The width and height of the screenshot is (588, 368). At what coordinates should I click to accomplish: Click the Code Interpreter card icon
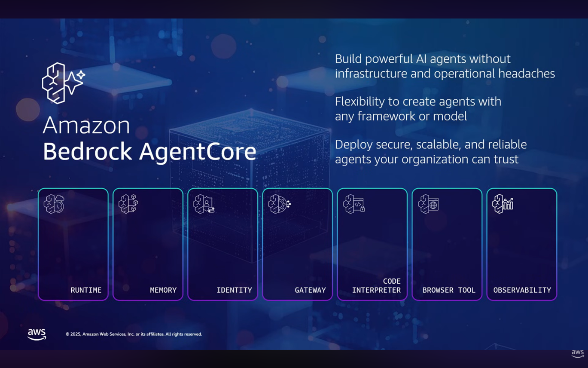[x=354, y=204]
